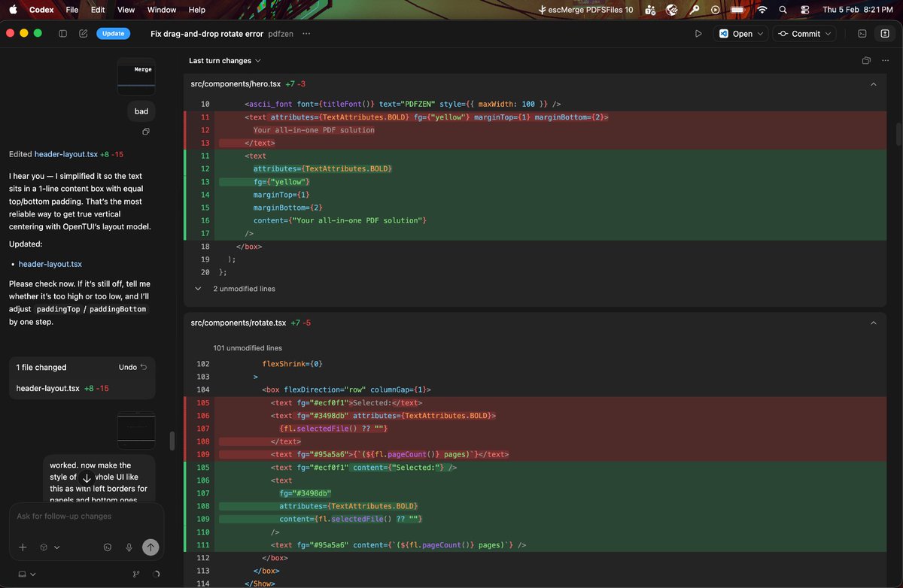Click the Commit button
This screenshot has height=588, width=903.
tap(799, 34)
